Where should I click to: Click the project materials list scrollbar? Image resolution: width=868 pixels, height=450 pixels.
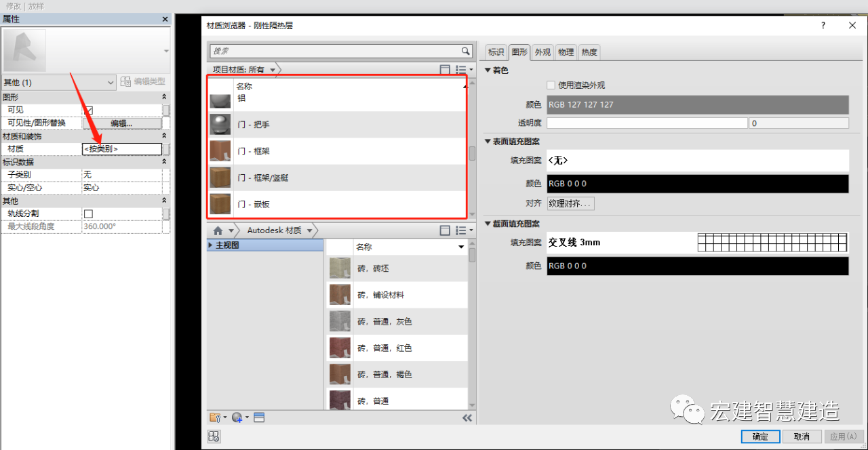coord(472,153)
